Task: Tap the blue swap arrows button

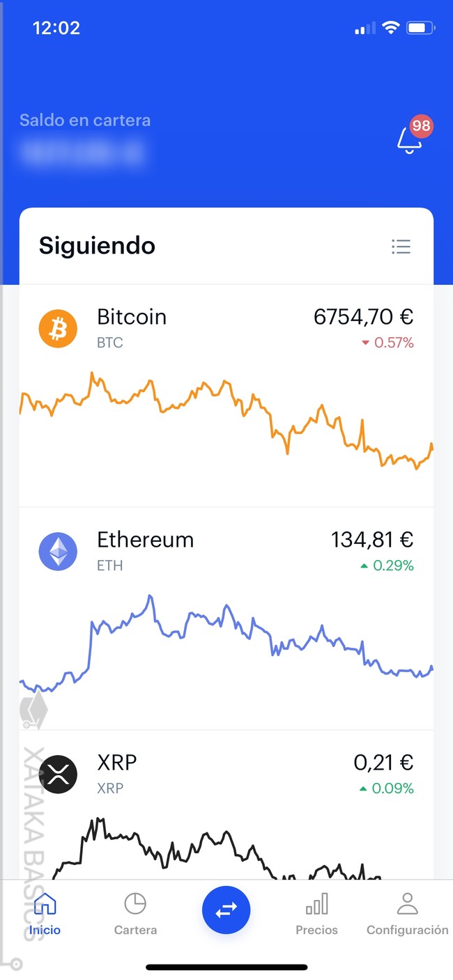Action: tap(226, 910)
